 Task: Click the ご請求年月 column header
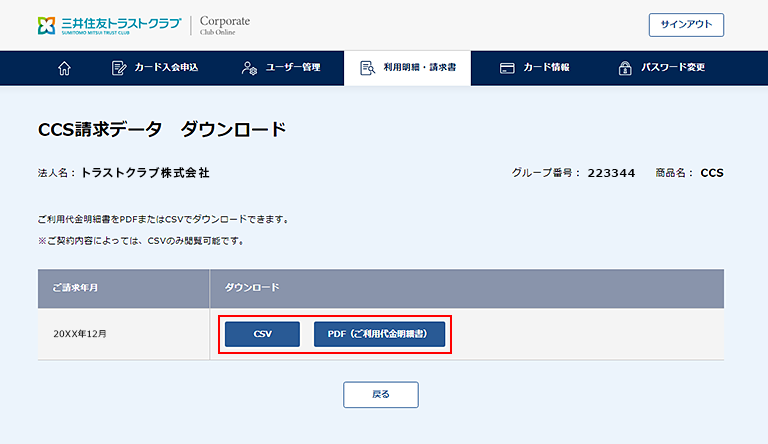point(123,288)
